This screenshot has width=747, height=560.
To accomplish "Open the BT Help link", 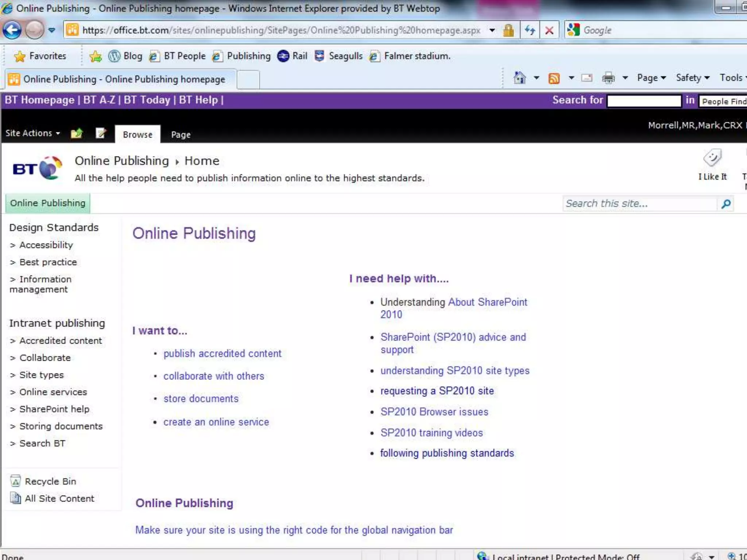I will pyautogui.click(x=198, y=100).
